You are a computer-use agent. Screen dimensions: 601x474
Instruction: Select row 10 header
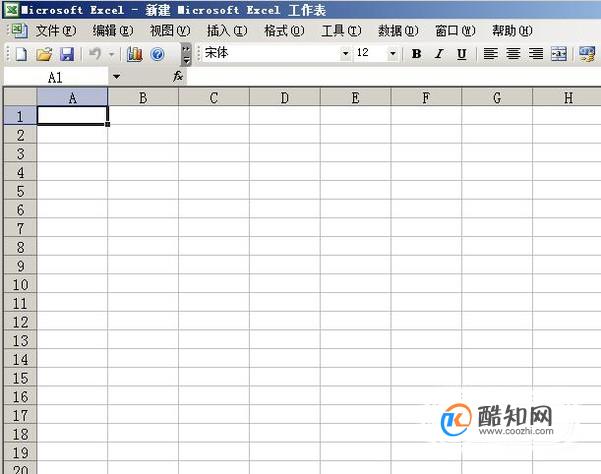[x=20, y=285]
